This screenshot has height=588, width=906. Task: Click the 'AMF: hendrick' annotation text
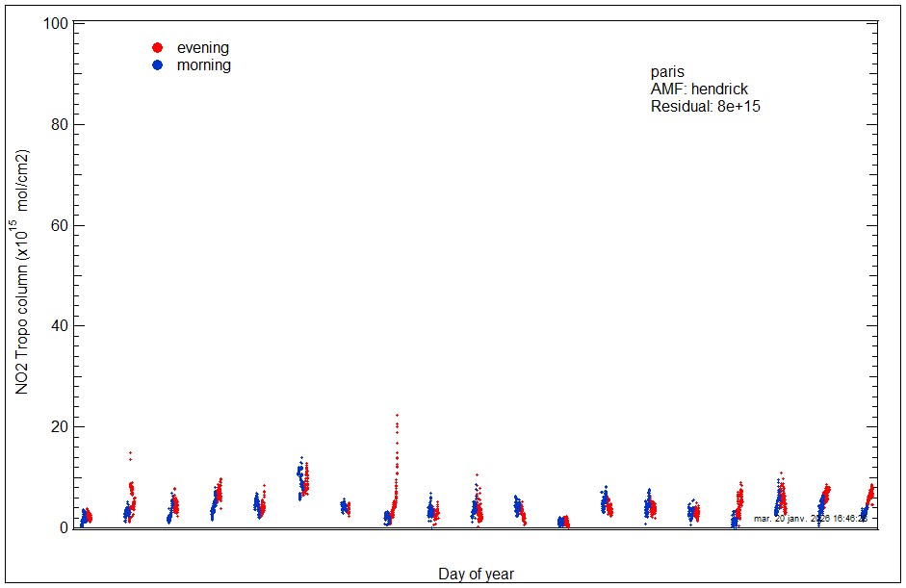[x=699, y=89]
